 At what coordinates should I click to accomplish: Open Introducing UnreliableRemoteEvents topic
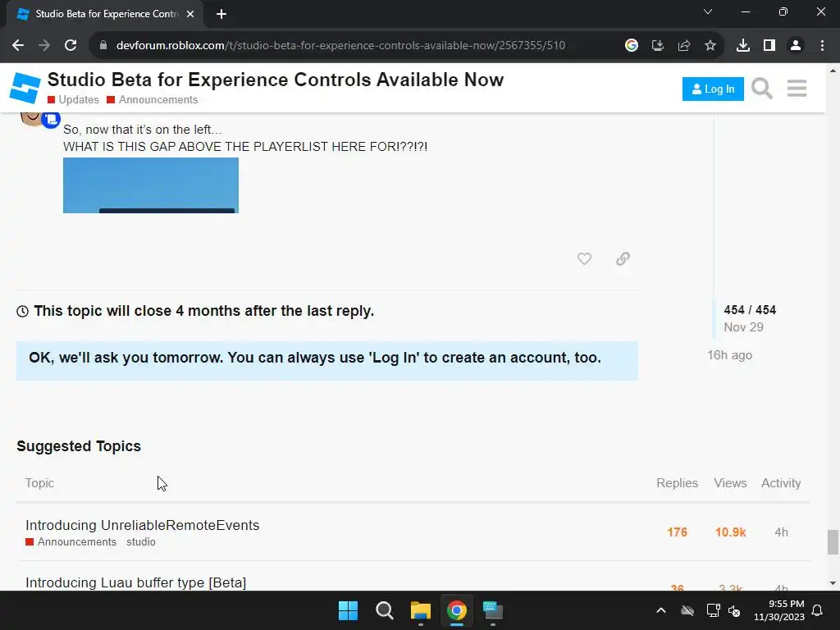tap(143, 525)
